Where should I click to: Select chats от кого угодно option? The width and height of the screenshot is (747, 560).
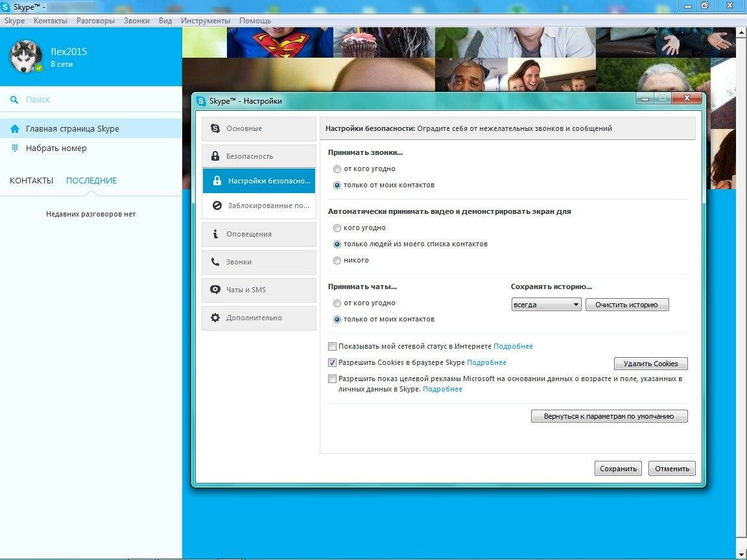tap(337, 303)
